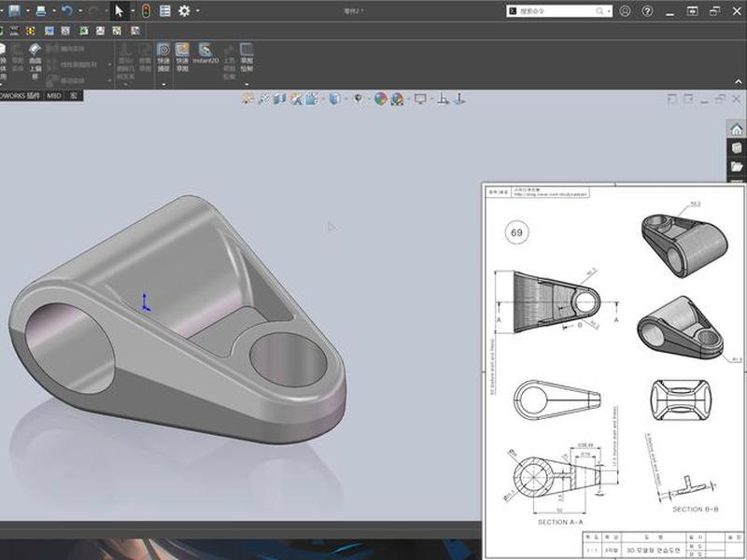Click the large left hole of the 3D model
The image size is (747, 560).
coord(68,348)
